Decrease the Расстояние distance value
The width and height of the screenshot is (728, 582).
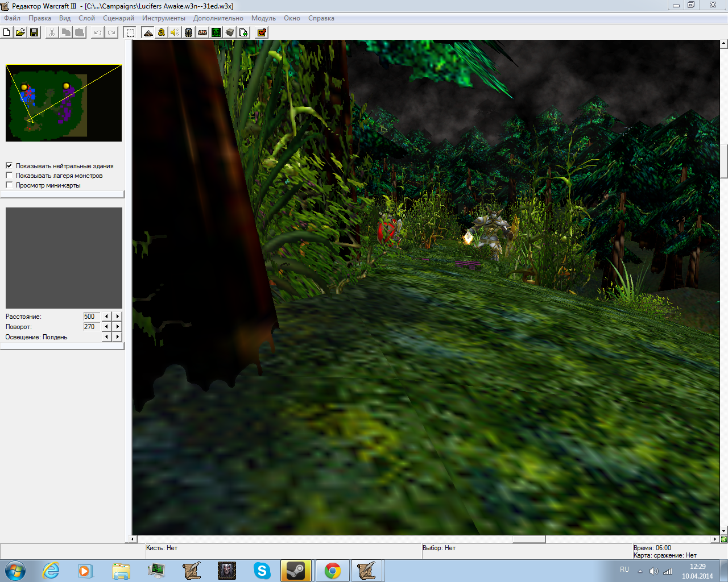(106, 317)
